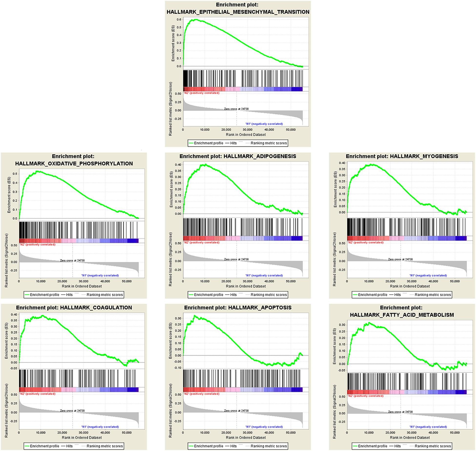Select 'Enrichment profile' legend entry in Adipogenesis plot

click(206, 295)
